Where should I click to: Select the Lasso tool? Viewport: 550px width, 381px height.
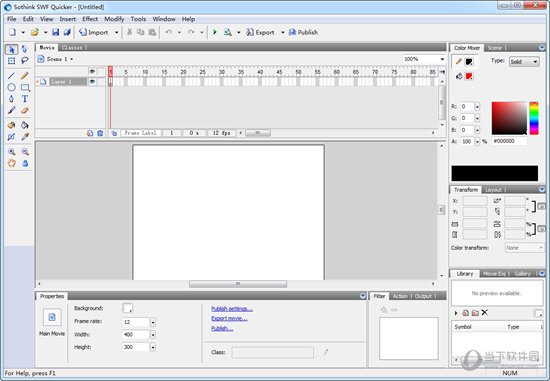(25, 61)
